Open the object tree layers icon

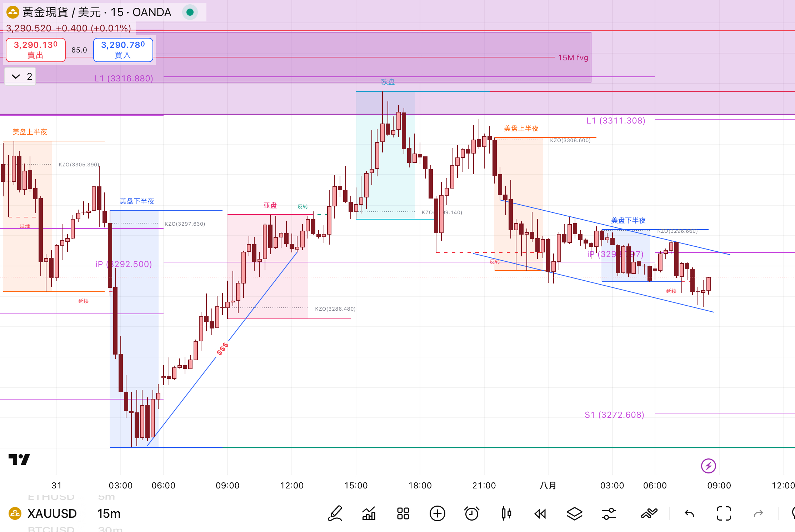pos(574,514)
